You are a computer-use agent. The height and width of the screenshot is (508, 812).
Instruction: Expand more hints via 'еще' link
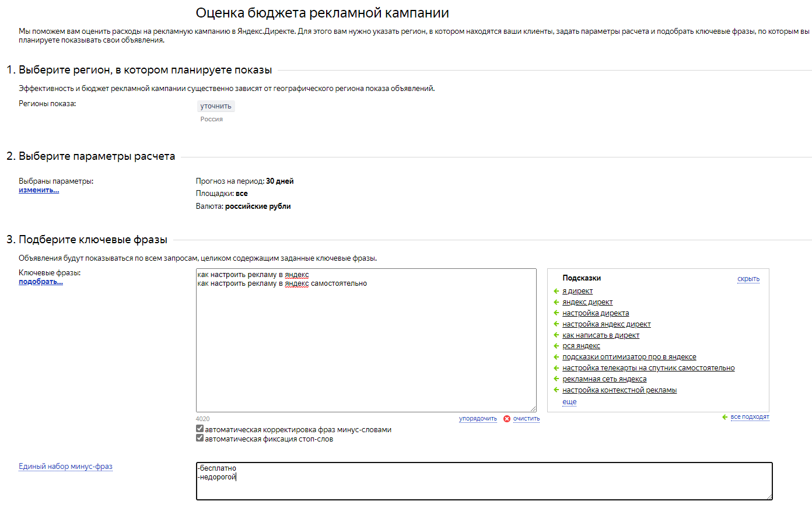click(569, 402)
